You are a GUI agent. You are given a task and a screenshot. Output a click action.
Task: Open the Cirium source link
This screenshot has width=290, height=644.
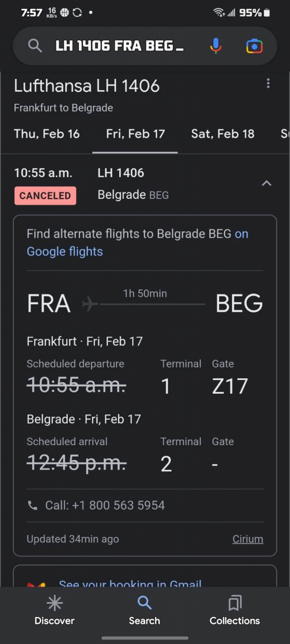[248, 539]
